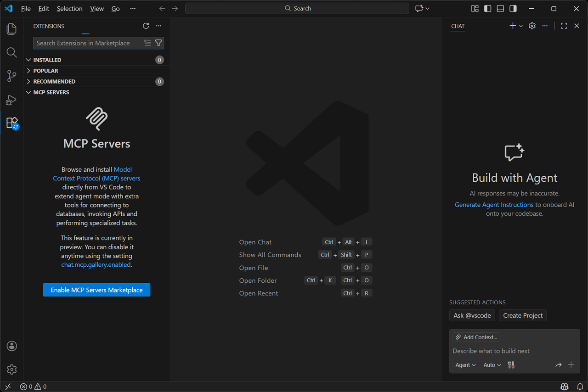Close the Chat panel
The image size is (588, 392).
577,26
